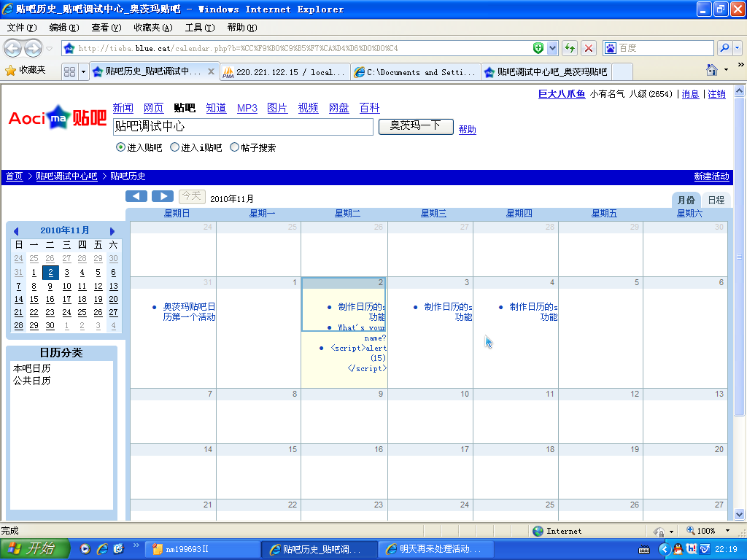Screen dimensions: 747x560
Task: Open the 工具(T) menu
Action: [x=200, y=28]
